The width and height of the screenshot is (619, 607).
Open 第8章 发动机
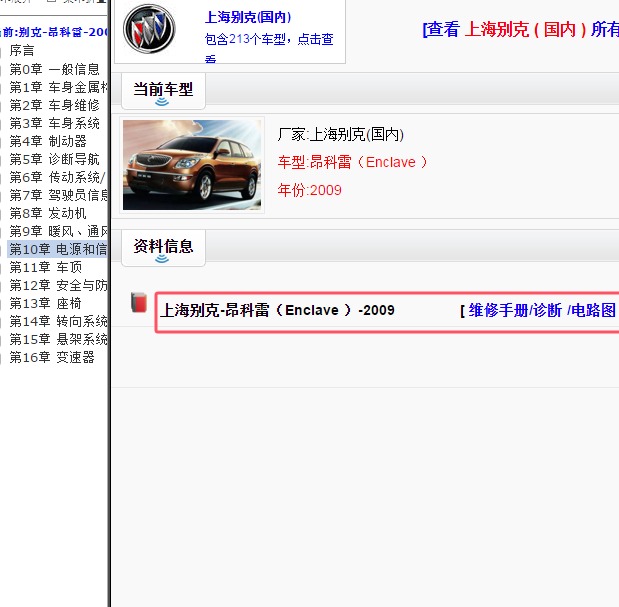pos(48,213)
